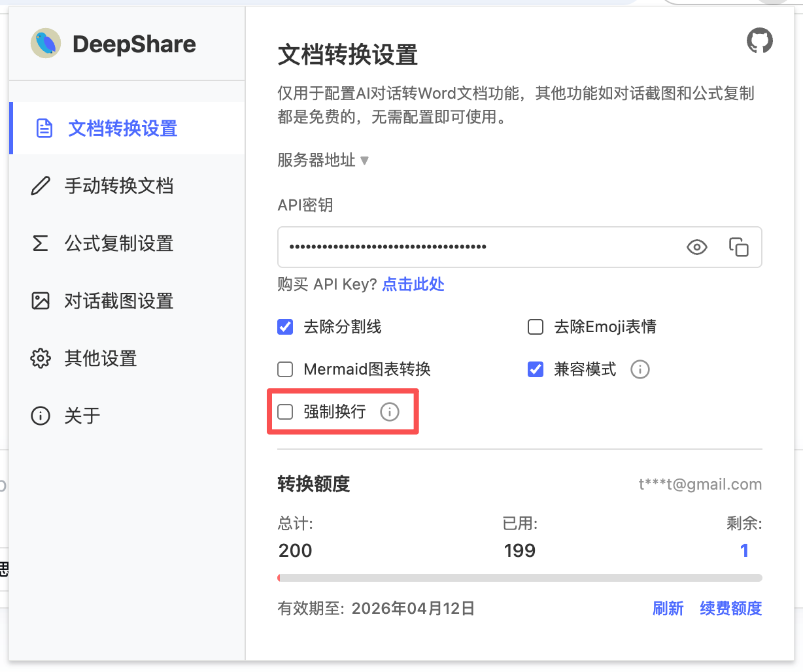Click the API密钥 password field
Image resolution: width=803 pixels, height=672 pixels.
pos(477,247)
